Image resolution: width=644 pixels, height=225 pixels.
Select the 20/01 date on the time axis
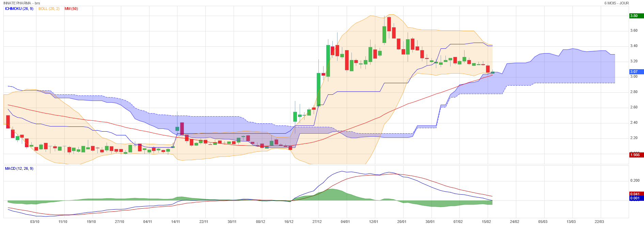tap(402, 222)
